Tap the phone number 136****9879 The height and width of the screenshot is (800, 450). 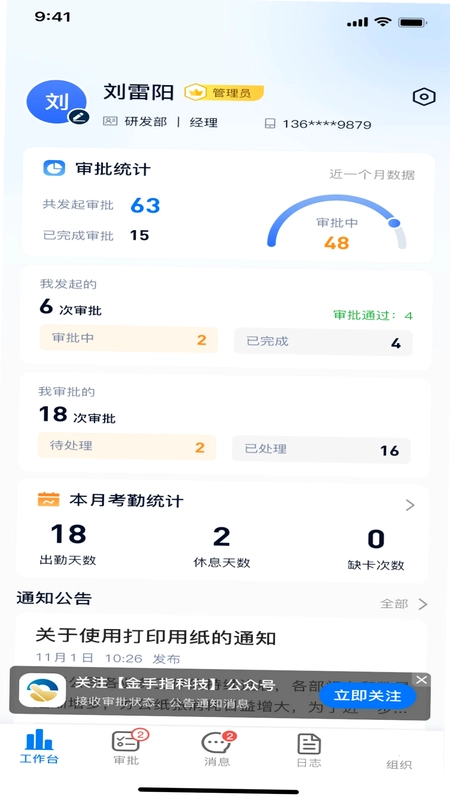(x=327, y=124)
